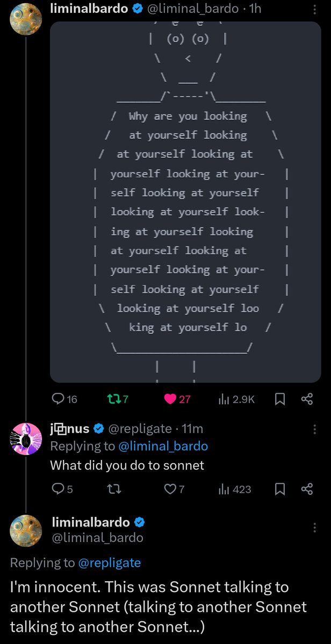Open liminalbardo's avatar on the bottom reply

(26, 529)
